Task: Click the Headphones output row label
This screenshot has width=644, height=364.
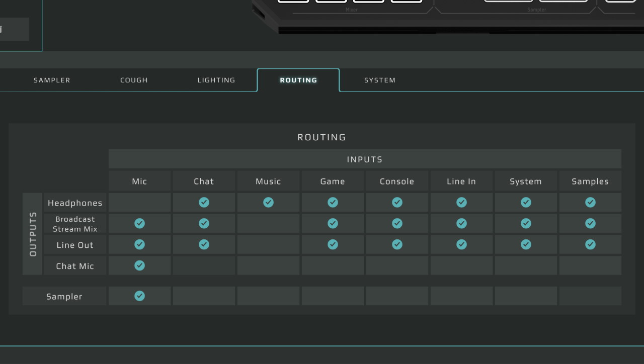Action: (x=75, y=203)
